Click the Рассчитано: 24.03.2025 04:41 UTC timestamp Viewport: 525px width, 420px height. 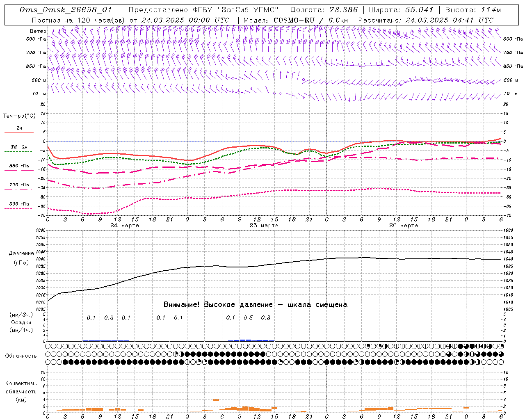click(x=425, y=20)
